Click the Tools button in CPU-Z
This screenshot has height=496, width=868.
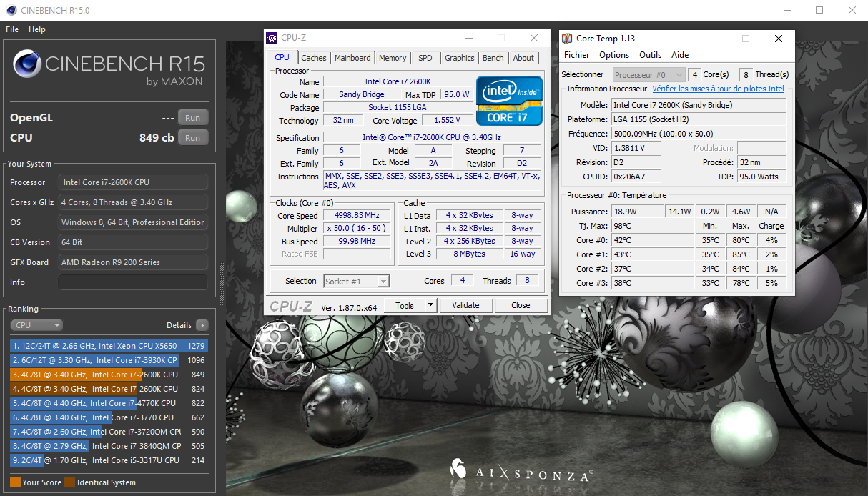[x=405, y=305]
